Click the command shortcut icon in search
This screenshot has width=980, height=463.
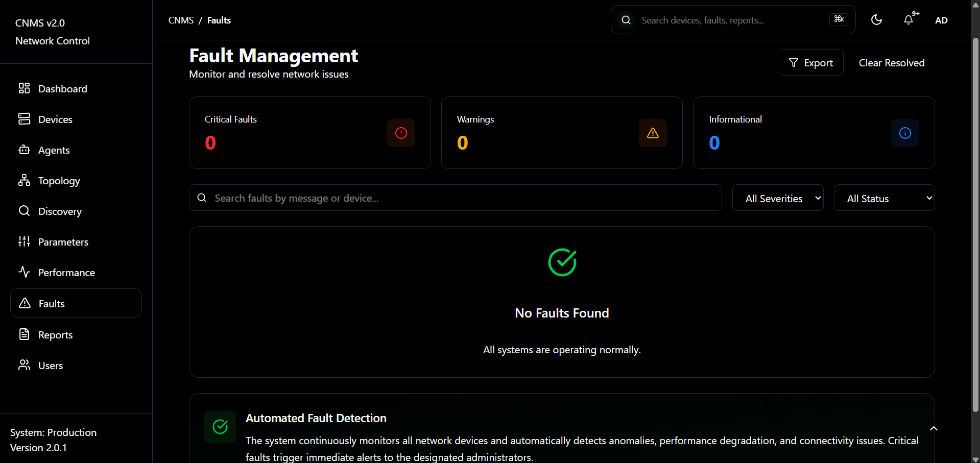point(839,19)
